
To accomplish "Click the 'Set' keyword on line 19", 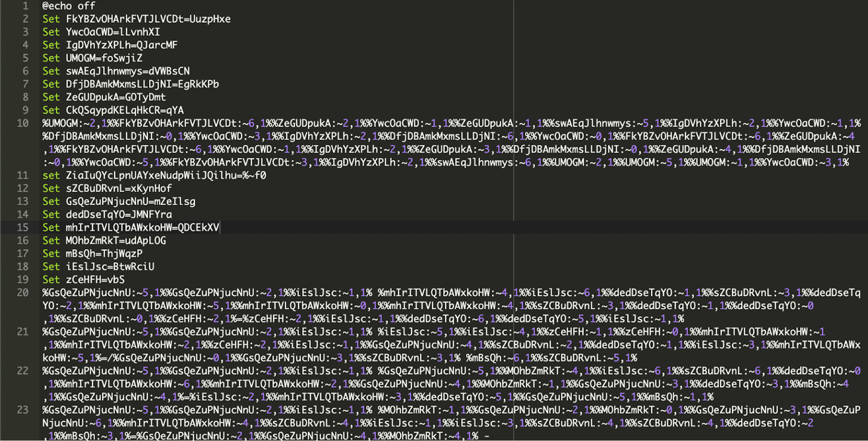I will click(51, 280).
